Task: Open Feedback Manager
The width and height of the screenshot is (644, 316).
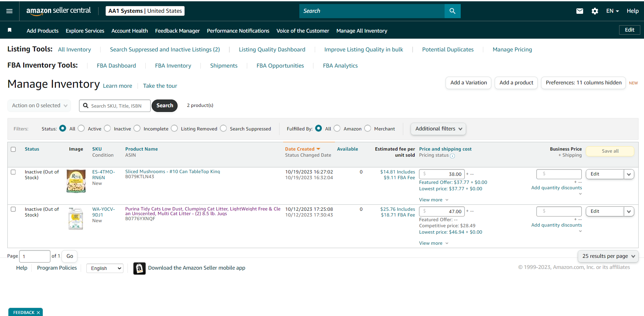Action: (x=178, y=31)
